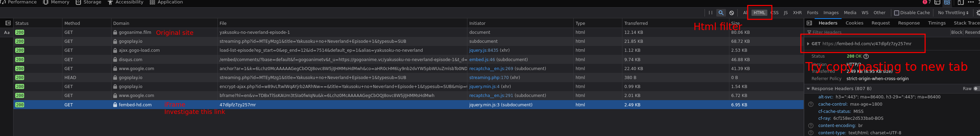Sort requests by Transferred column

pos(675,23)
